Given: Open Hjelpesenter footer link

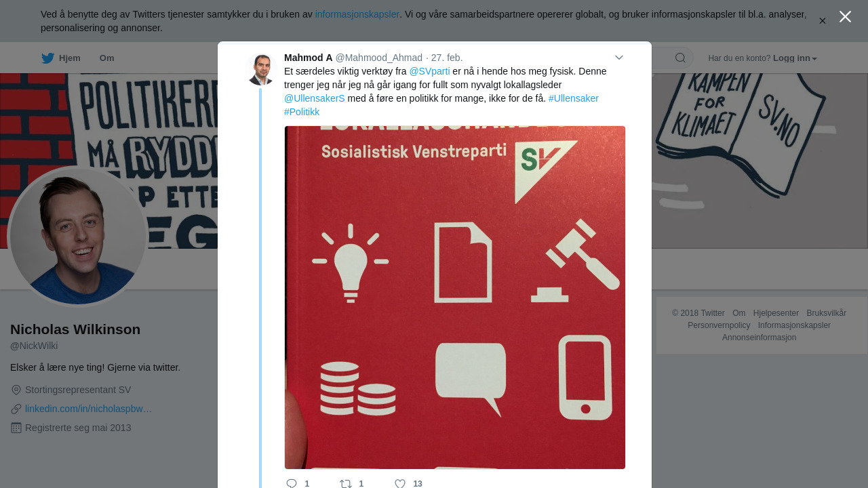Looking at the screenshot, I should coord(776,313).
